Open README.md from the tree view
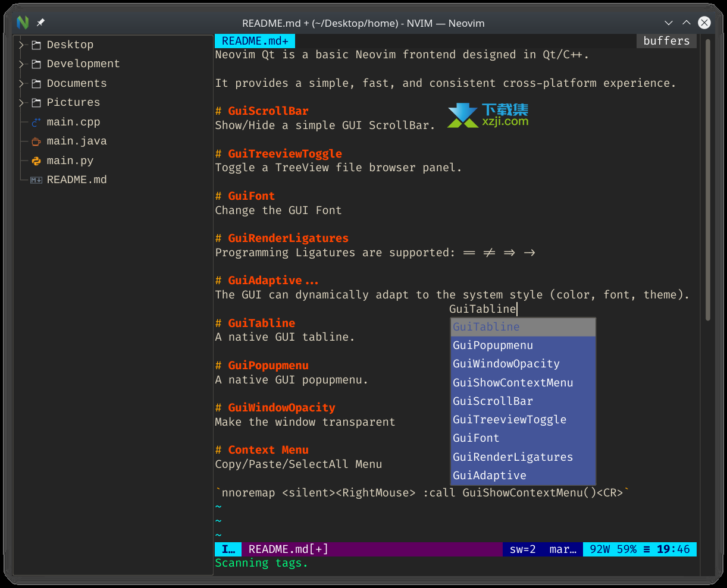Screen dimensions: 727x588 point(77,180)
